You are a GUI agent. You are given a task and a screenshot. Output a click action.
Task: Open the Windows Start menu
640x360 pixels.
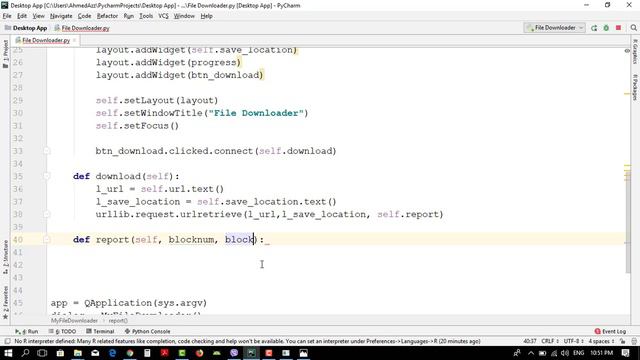click(x=8, y=353)
